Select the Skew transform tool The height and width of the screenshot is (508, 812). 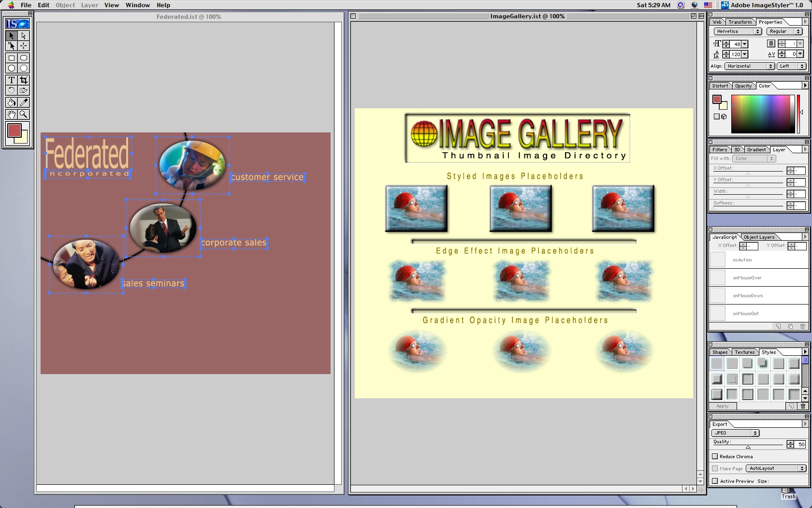(x=24, y=90)
